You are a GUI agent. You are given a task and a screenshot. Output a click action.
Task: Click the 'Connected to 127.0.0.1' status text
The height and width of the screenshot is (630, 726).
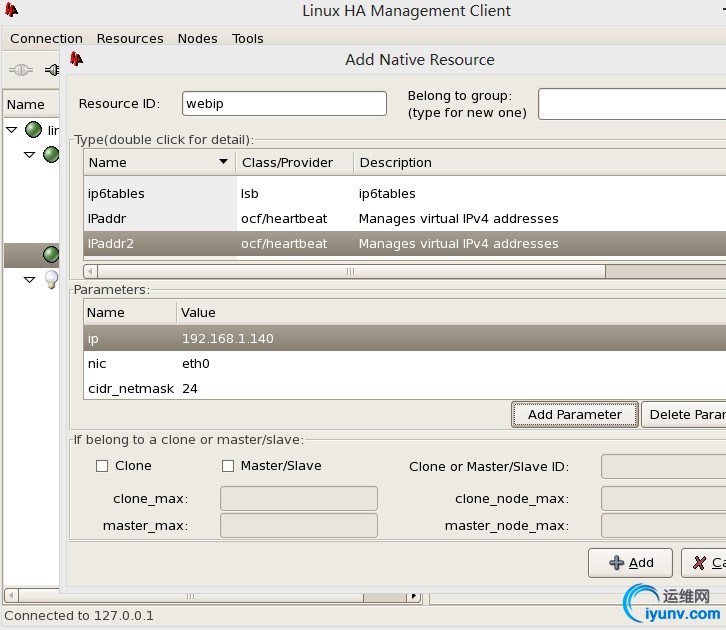pos(79,616)
